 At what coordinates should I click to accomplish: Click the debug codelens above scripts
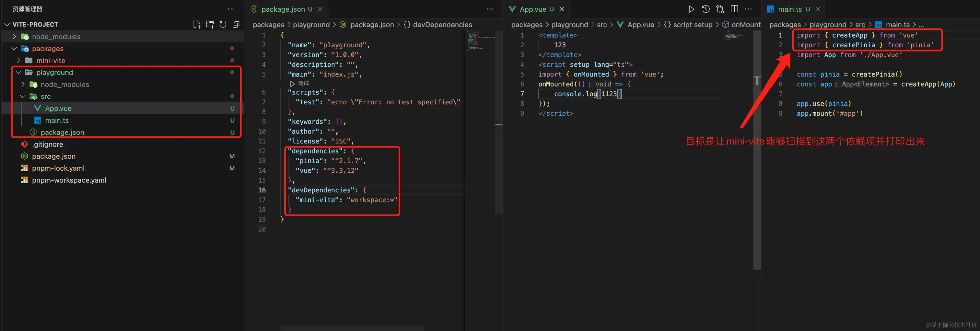pyautogui.click(x=299, y=83)
